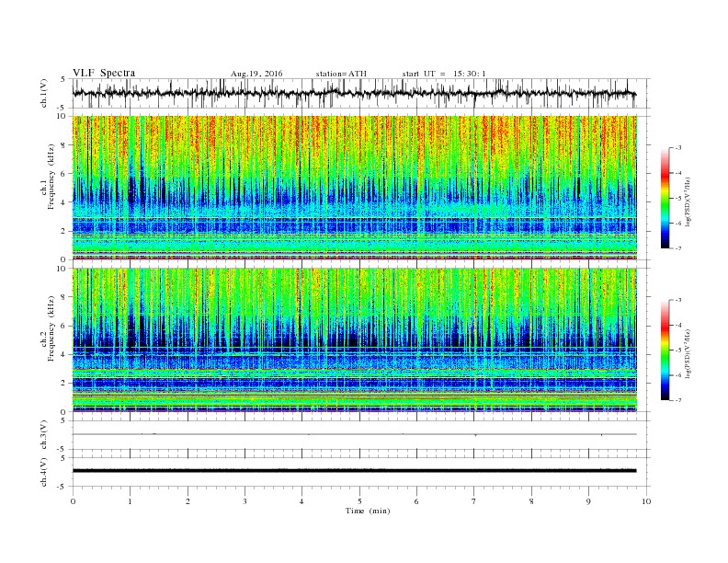
Task: Click the 'start UT = 15:30:1' text
Action: click(444, 74)
